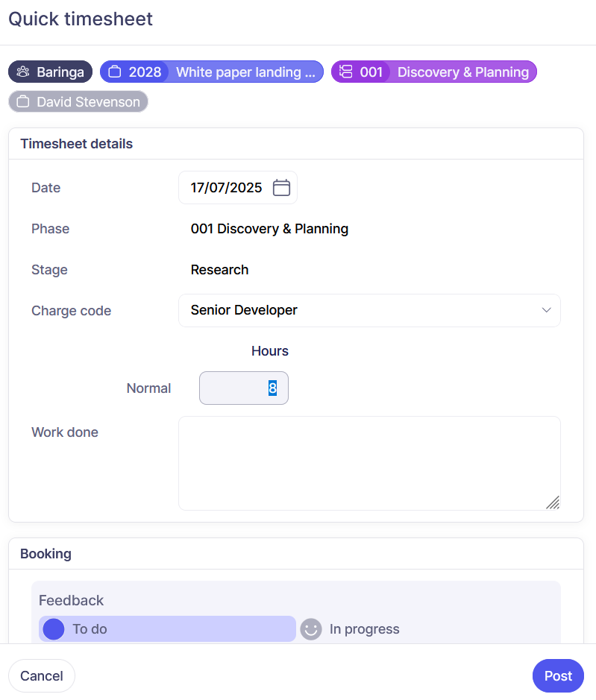Click the briefcase icon on the 2028 chip
Image resolution: width=596 pixels, height=700 pixels.
point(115,72)
